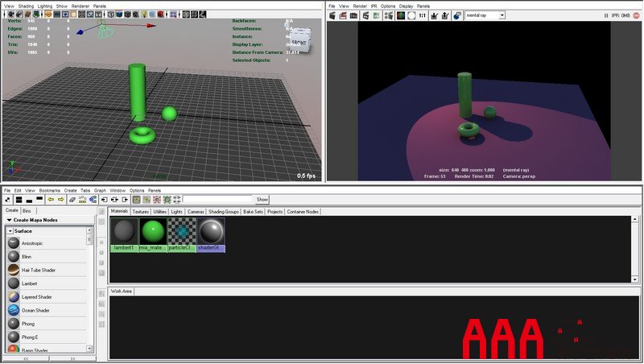Toggle Film Gate icon in viewport toolbar
The height and width of the screenshot is (364, 644).
(56, 14)
